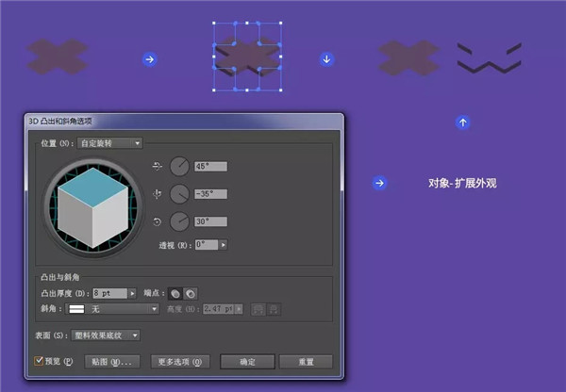Click the selected 3D cross shape

click(247, 57)
